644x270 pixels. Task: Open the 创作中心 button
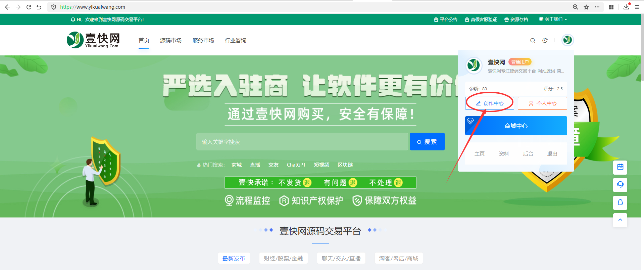point(490,103)
